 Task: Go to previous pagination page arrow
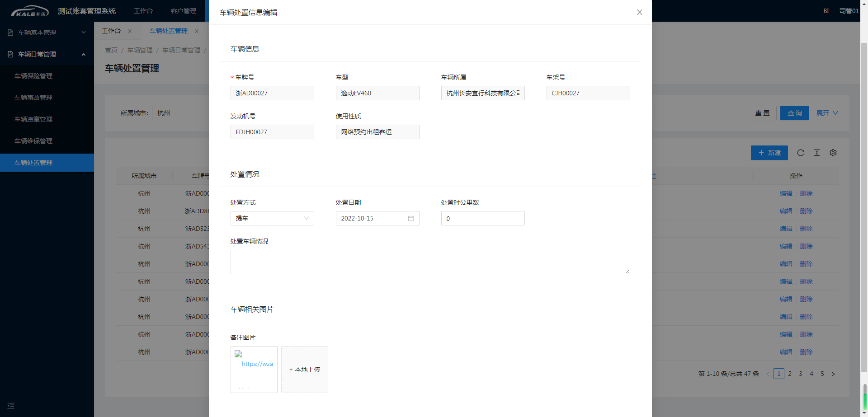click(768, 374)
